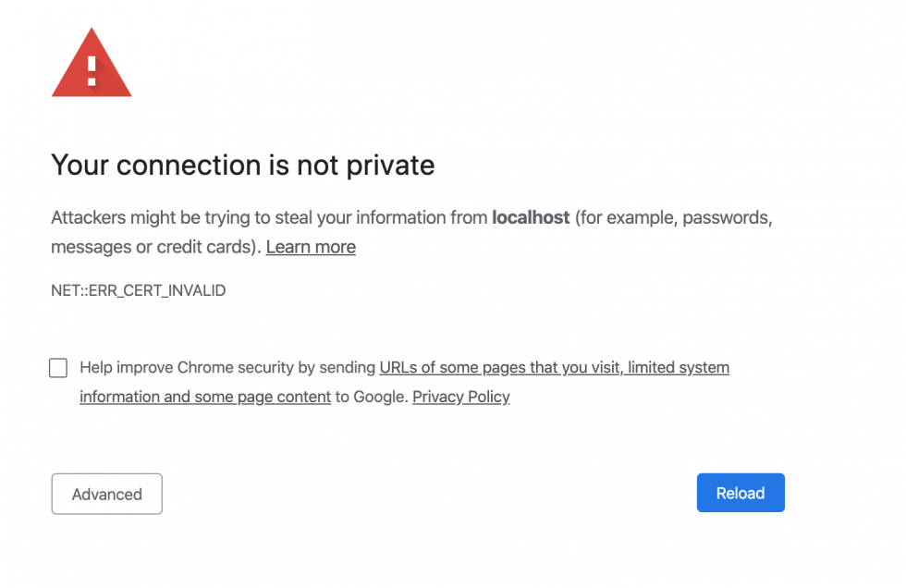
Task: Select the NET::ERR_CERT_INVALID error code
Action: coord(138,290)
